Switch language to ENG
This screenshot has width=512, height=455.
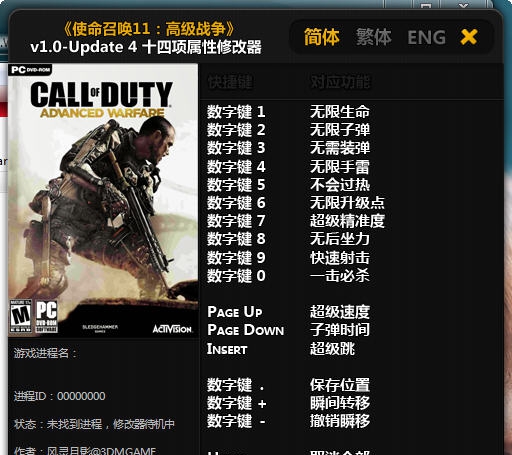427,37
